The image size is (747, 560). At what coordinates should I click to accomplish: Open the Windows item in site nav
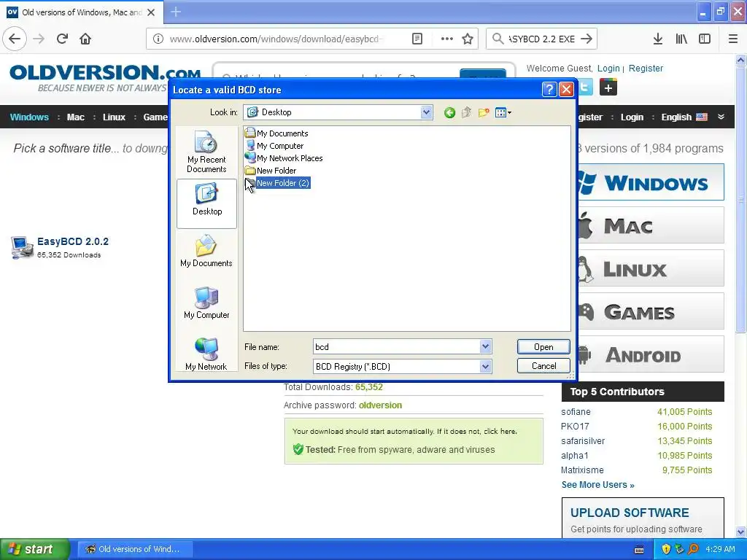pos(29,117)
